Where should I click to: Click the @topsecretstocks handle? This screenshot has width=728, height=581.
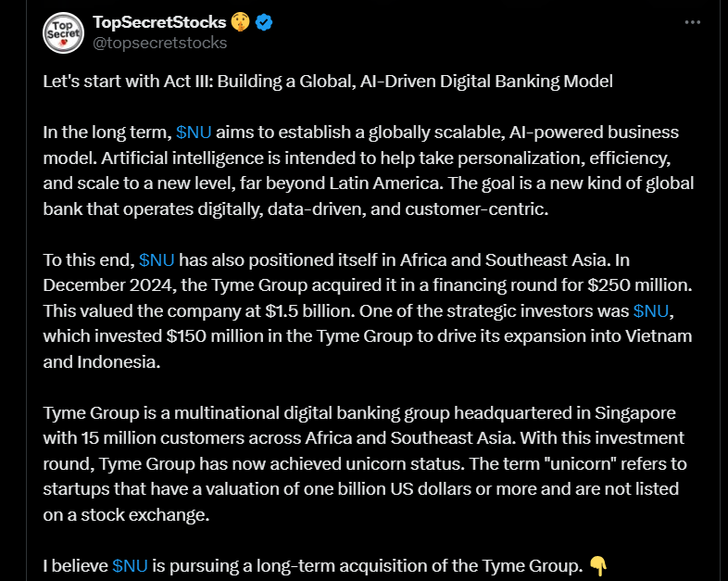[x=159, y=43]
